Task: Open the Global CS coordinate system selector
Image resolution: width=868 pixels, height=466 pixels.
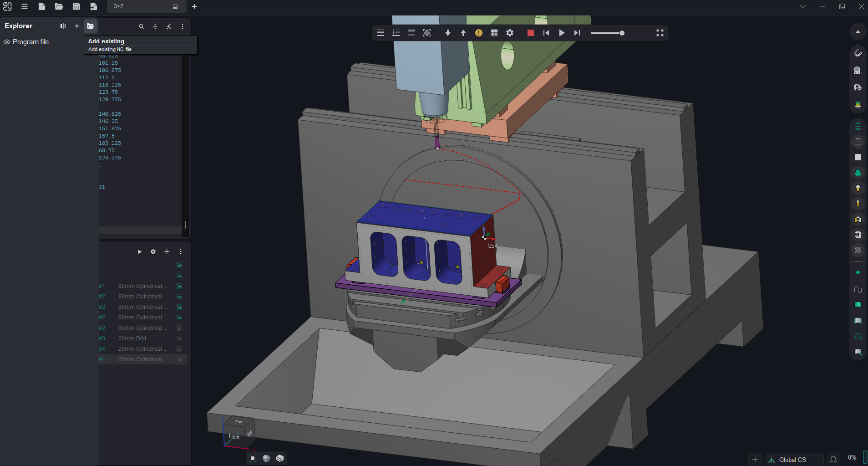Action: click(x=792, y=460)
